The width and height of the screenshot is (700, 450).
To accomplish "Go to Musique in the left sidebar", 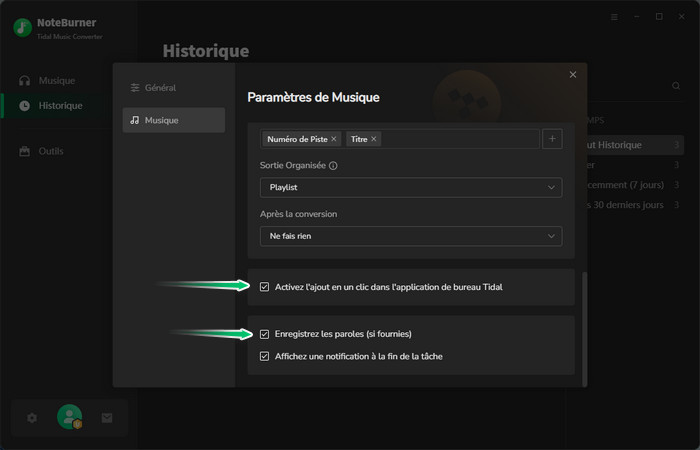I will (x=56, y=80).
